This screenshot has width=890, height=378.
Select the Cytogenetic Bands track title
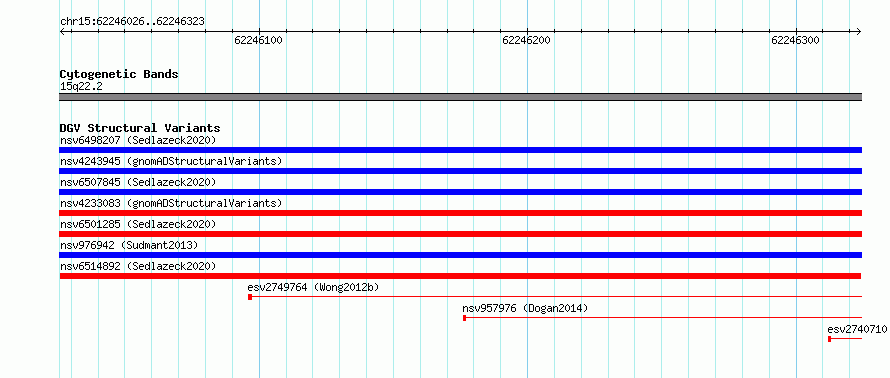[x=119, y=74]
